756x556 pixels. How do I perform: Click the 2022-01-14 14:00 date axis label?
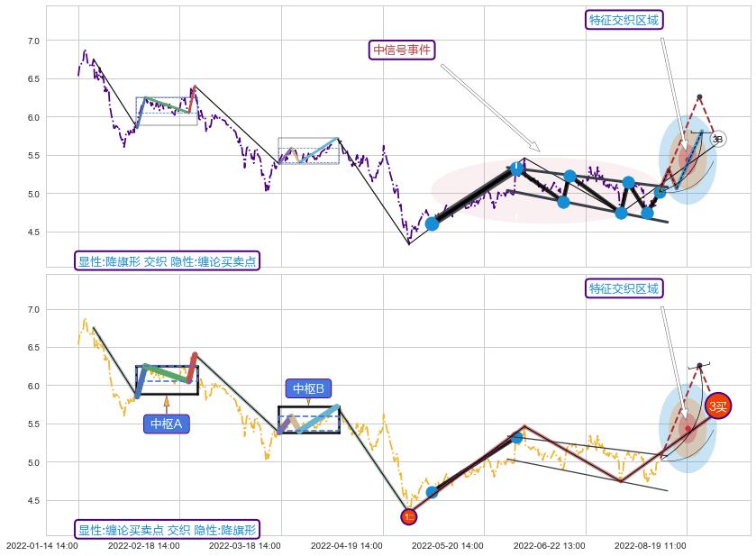tap(41, 546)
